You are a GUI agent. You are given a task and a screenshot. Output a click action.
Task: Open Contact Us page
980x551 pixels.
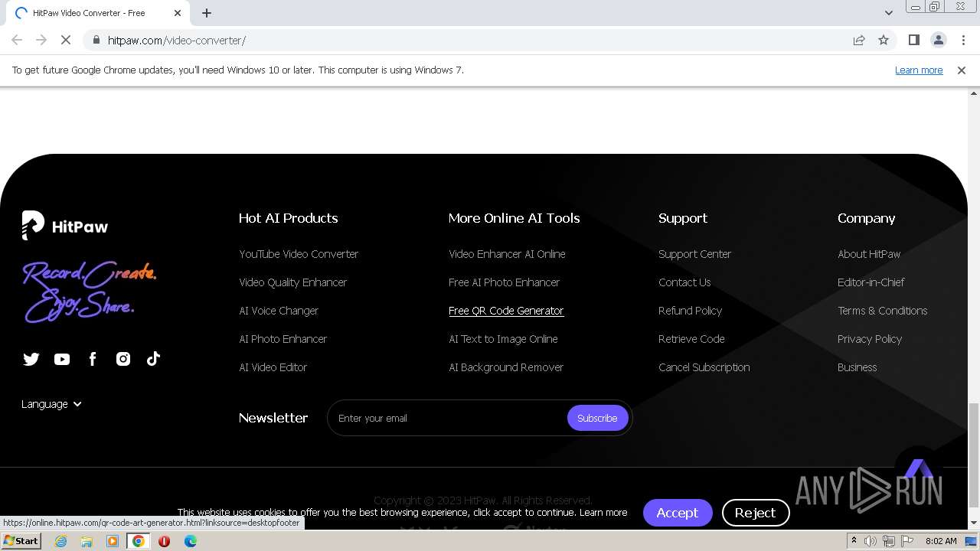pyautogui.click(x=684, y=282)
